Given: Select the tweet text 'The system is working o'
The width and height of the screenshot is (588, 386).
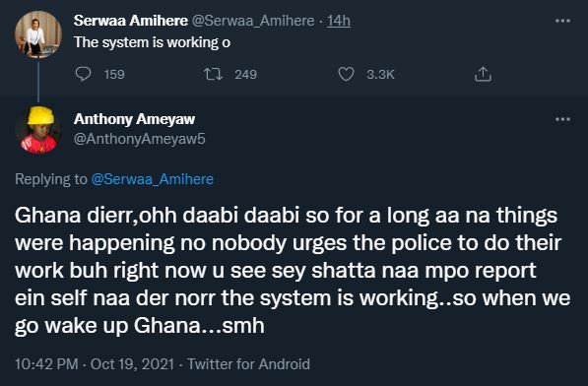Looking at the screenshot, I should click(152, 42).
